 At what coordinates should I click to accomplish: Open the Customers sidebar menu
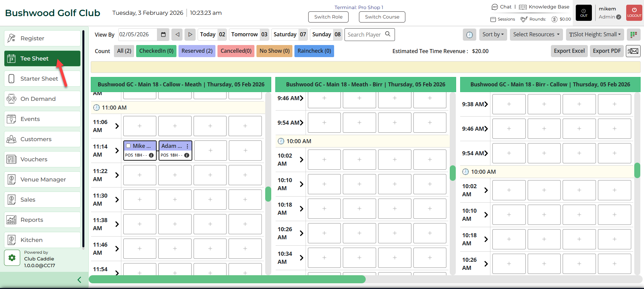36,139
